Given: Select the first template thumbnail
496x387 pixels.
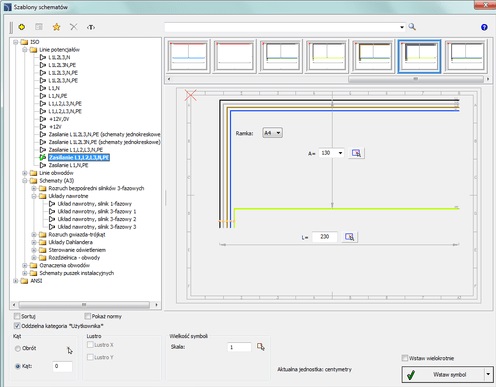Looking at the screenshot, I should 188,56.
